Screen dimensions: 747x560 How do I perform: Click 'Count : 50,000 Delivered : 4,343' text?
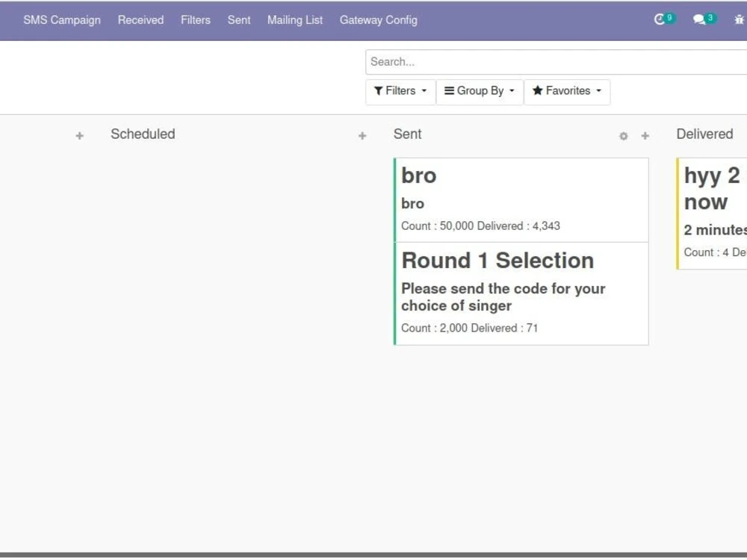point(480,226)
